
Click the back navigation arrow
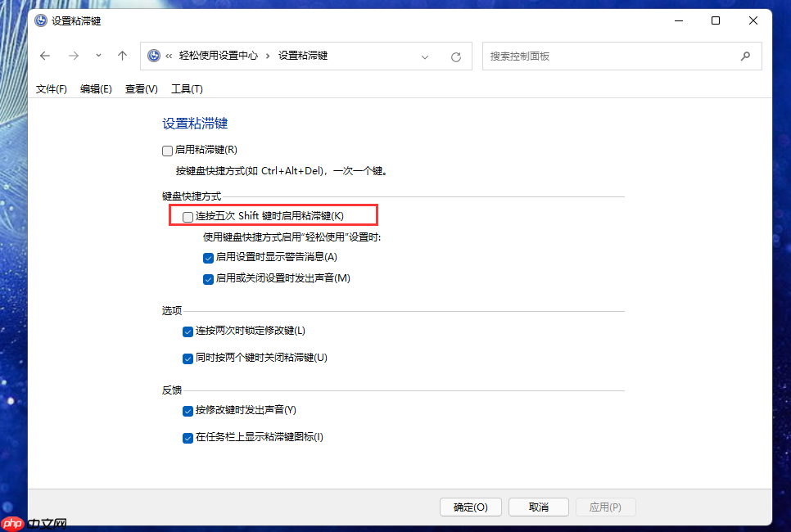45,56
